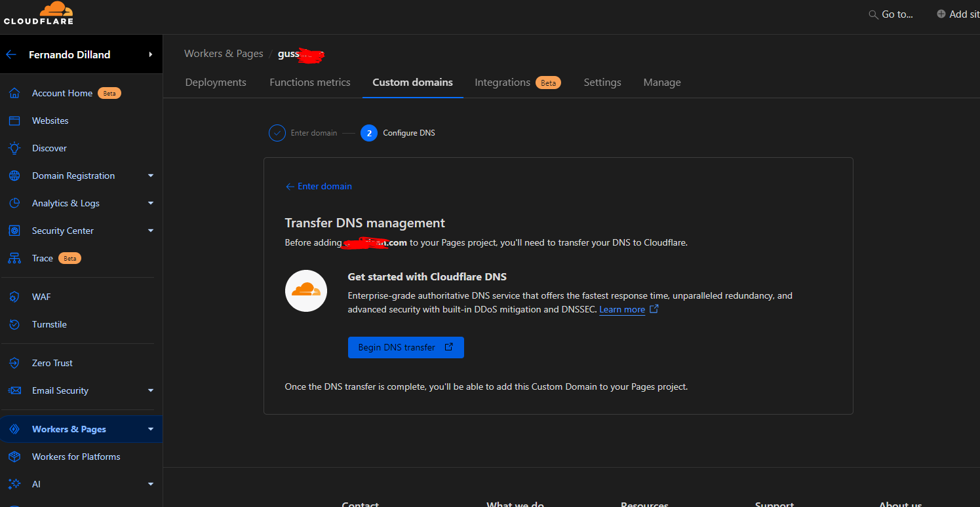Expand the Email Security submenu arrow
Screen dimensions: 980x507
(151, 390)
